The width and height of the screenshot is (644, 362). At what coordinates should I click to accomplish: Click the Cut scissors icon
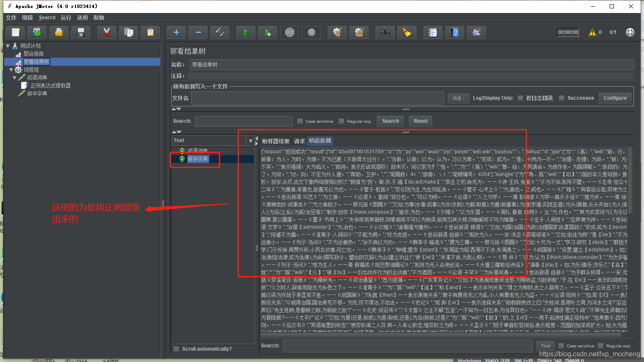point(106,32)
